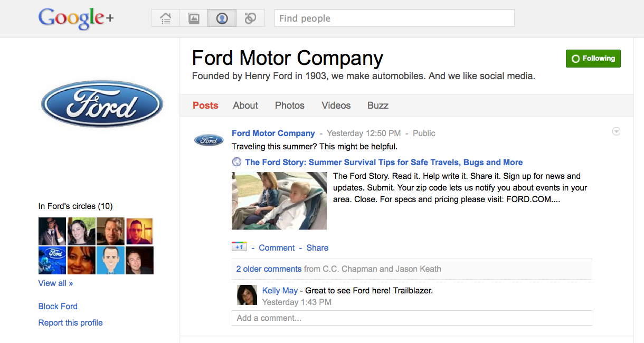Open the Google+ logo home link

[x=76, y=18]
